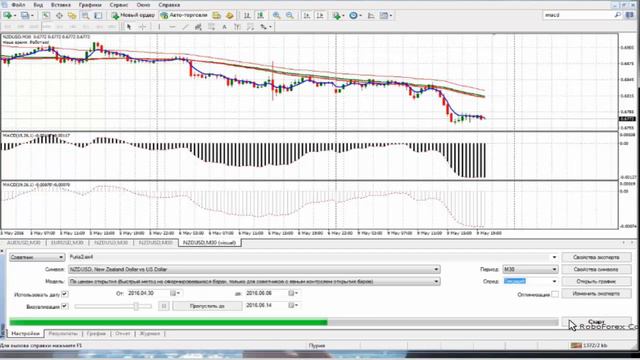Select the Equidistant Channel tool

coord(198,27)
